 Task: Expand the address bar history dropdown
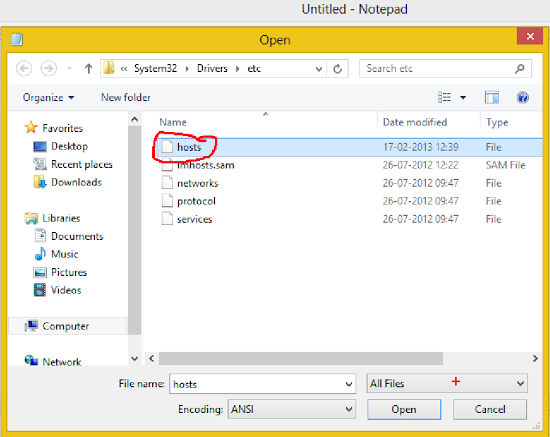click(318, 69)
